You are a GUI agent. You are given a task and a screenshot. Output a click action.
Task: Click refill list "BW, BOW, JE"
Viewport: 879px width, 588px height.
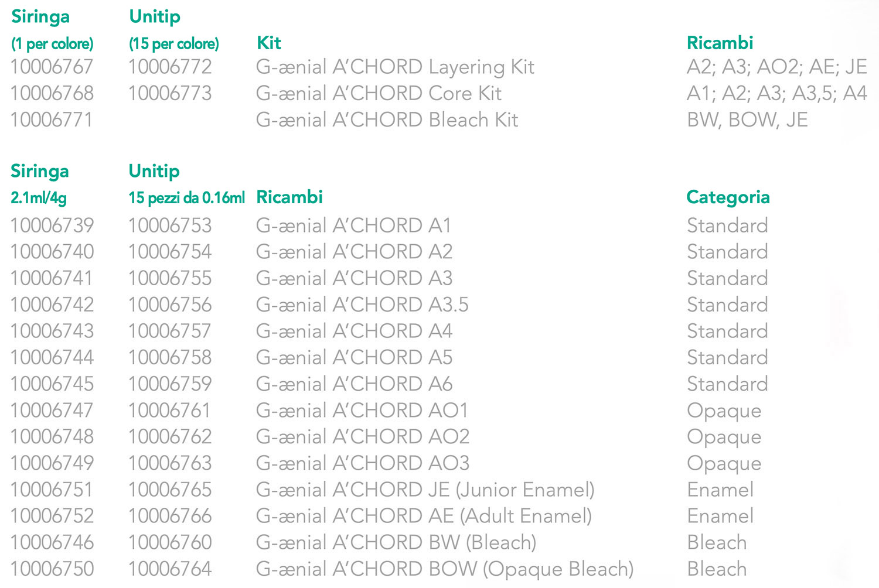747,120
